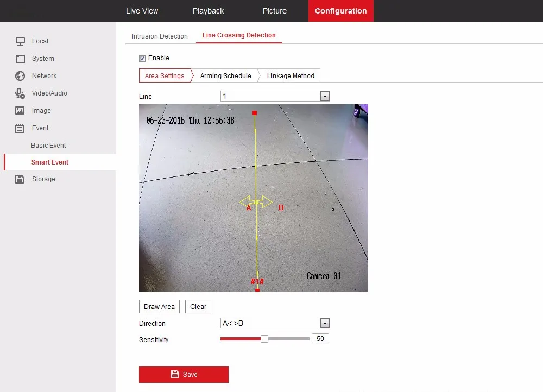
Task: Click the Local monitor icon in sidebar
Action: click(20, 41)
